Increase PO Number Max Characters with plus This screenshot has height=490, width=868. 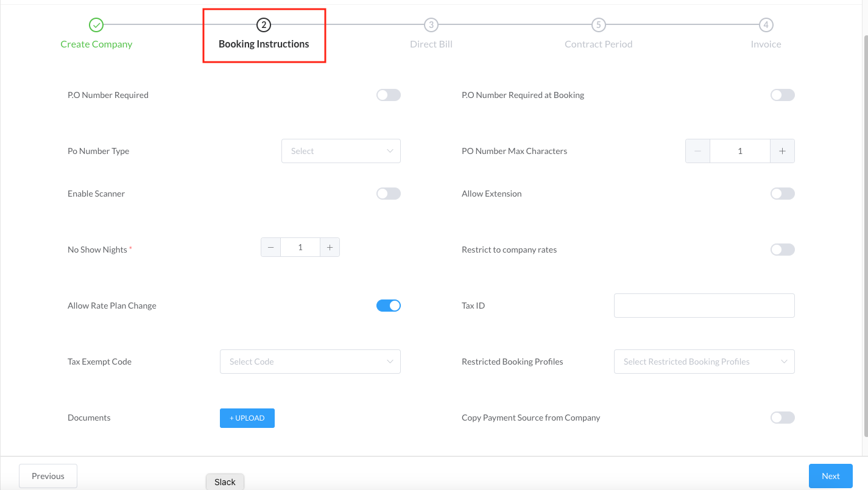tap(782, 151)
